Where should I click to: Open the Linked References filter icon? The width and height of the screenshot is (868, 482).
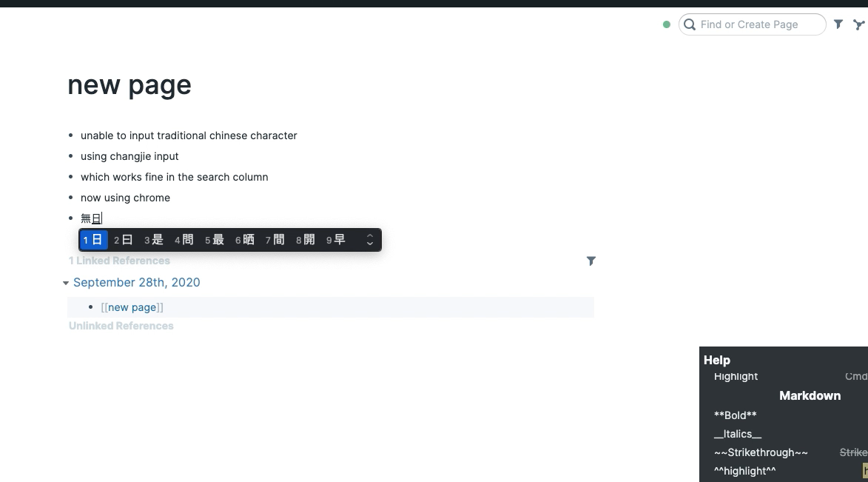click(x=591, y=261)
